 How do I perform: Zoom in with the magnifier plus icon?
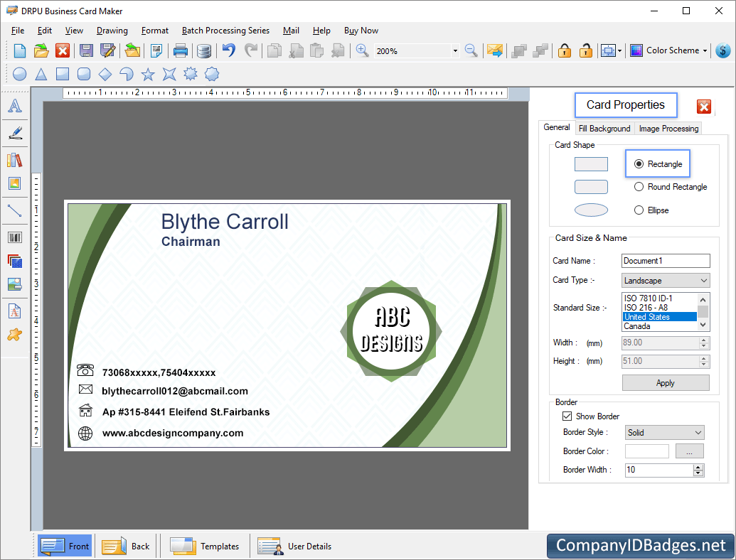(362, 50)
